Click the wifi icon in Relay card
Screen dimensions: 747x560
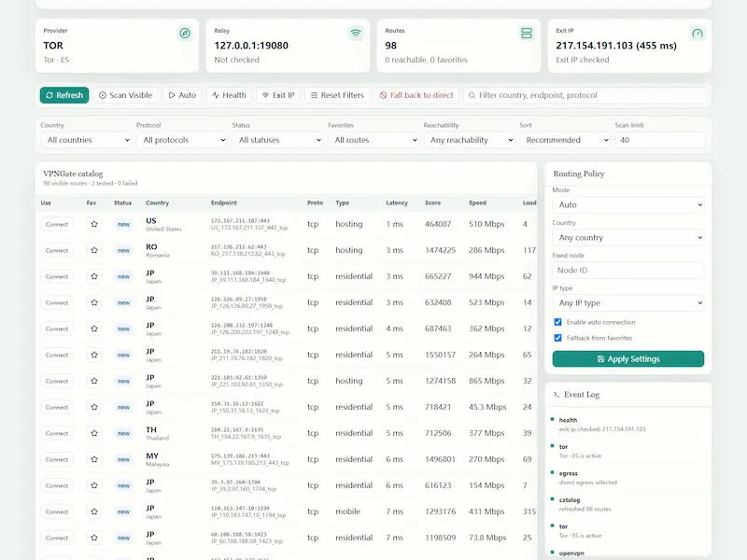click(356, 34)
